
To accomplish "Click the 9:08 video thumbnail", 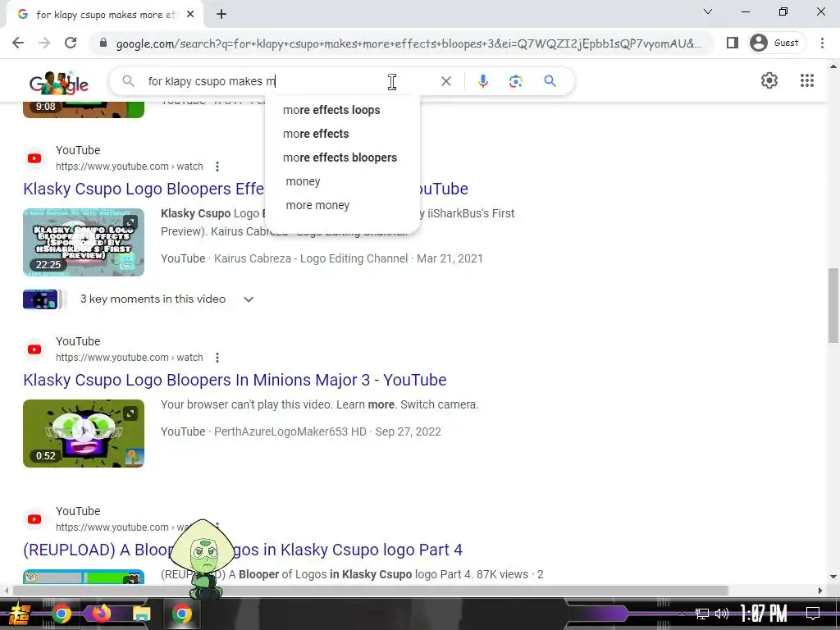I will [x=84, y=109].
